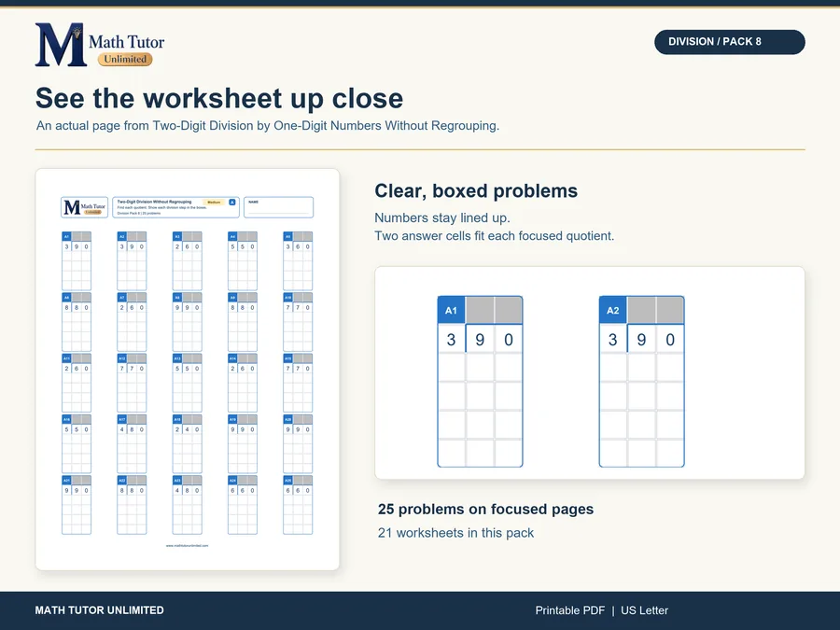Click the large blue A2 label in the close-up
This screenshot has width=840, height=630.
pos(613,310)
